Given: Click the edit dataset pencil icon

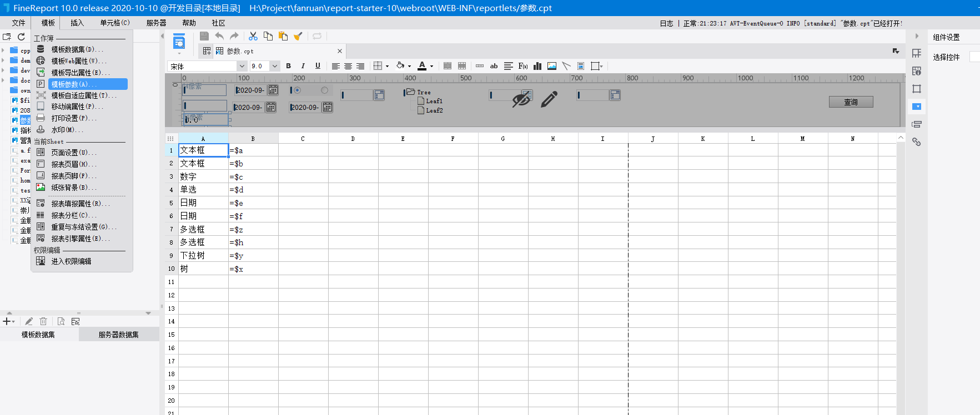Looking at the screenshot, I should pyautogui.click(x=29, y=321).
